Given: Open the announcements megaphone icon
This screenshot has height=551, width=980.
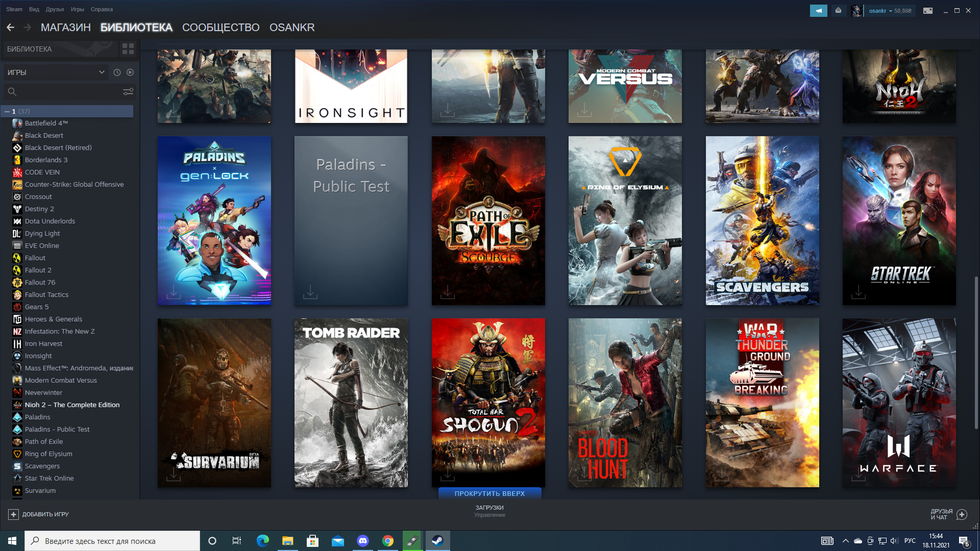Looking at the screenshot, I should click(818, 11).
